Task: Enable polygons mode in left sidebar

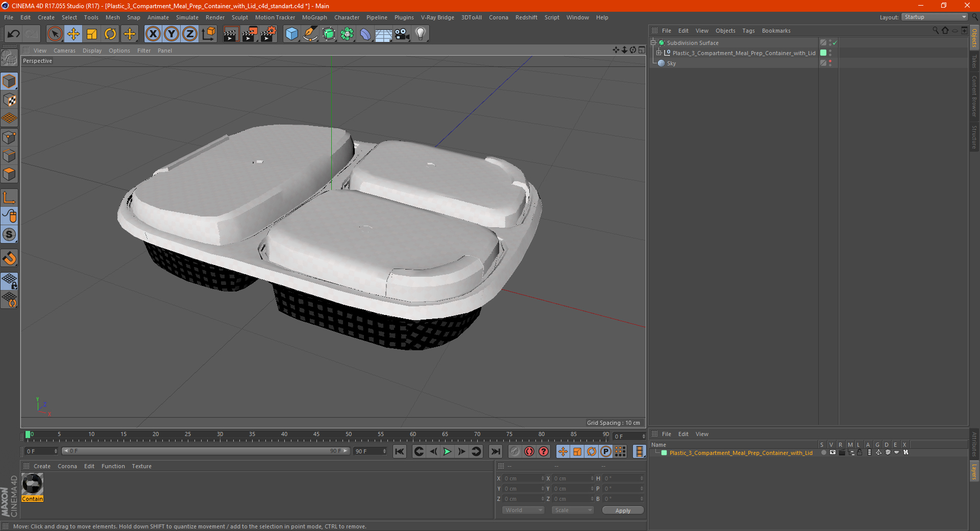Action: (x=9, y=174)
